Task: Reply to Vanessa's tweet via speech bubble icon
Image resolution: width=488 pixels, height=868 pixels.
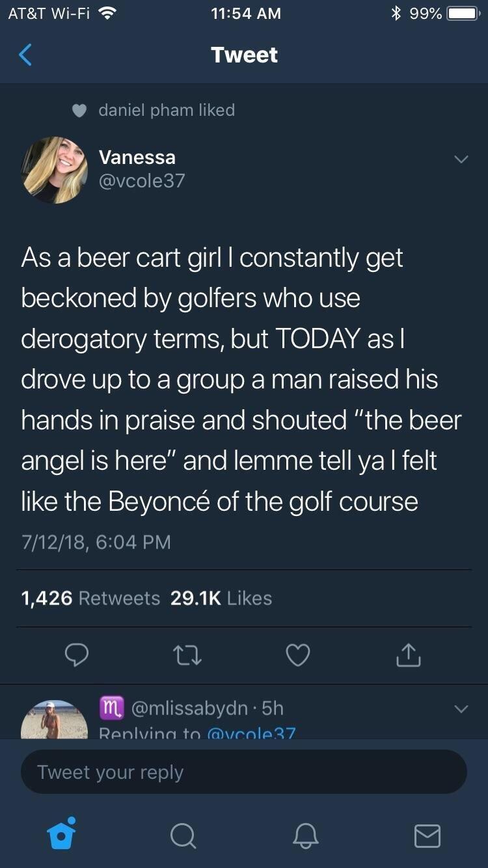Action: (x=76, y=655)
